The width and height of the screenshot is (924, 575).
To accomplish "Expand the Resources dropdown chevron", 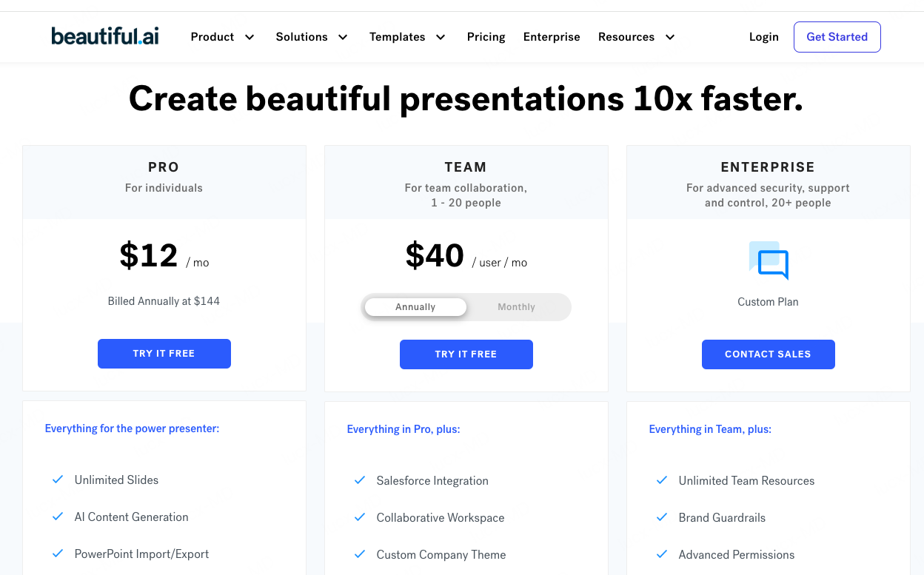I will pos(670,37).
